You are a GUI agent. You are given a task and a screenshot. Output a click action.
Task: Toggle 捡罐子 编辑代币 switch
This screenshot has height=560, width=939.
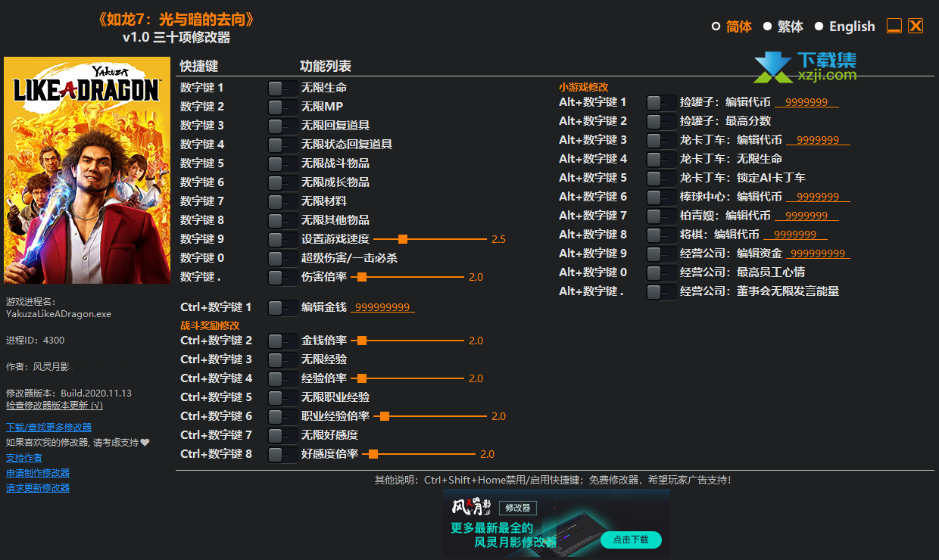661,102
